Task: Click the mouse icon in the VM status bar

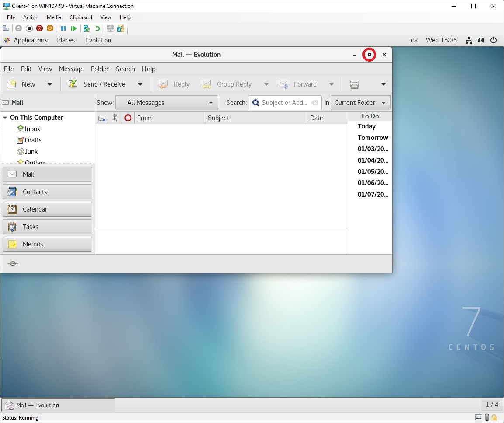Action: tap(487, 417)
